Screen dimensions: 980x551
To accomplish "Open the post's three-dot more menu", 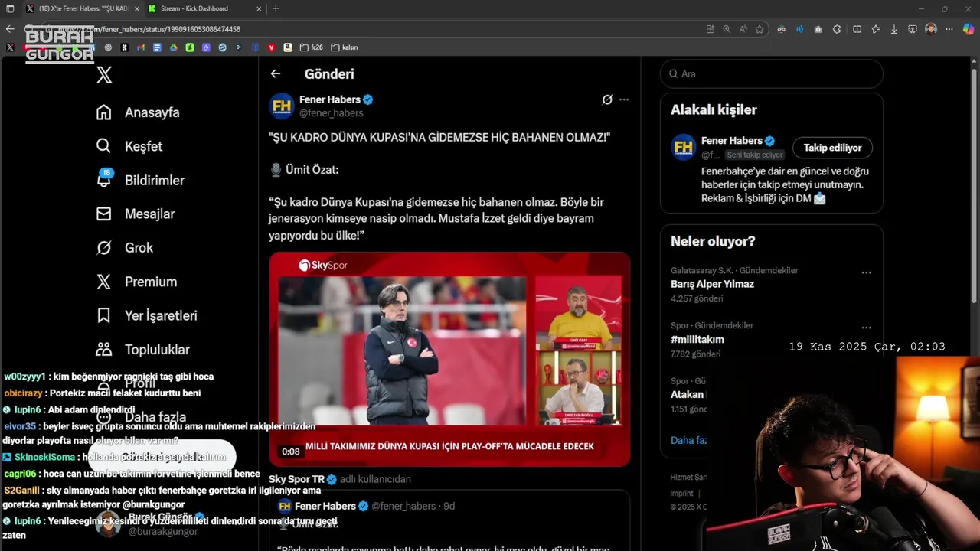I will point(624,99).
